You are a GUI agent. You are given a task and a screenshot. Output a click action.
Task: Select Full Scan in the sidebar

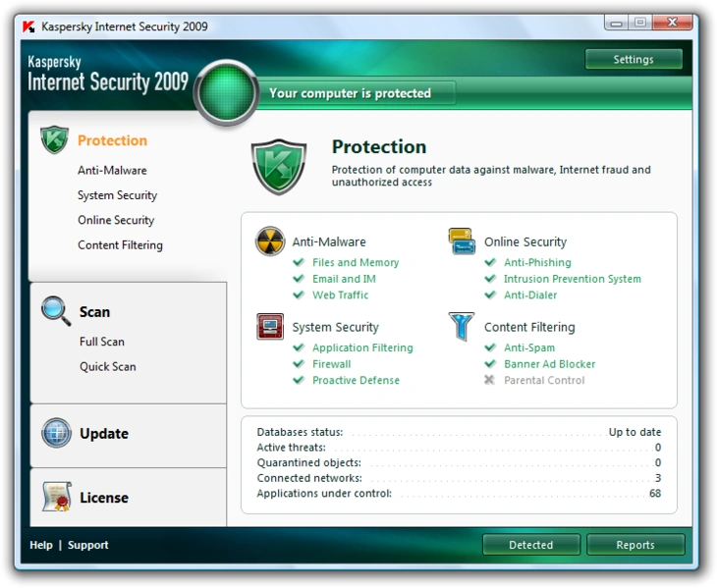(102, 342)
